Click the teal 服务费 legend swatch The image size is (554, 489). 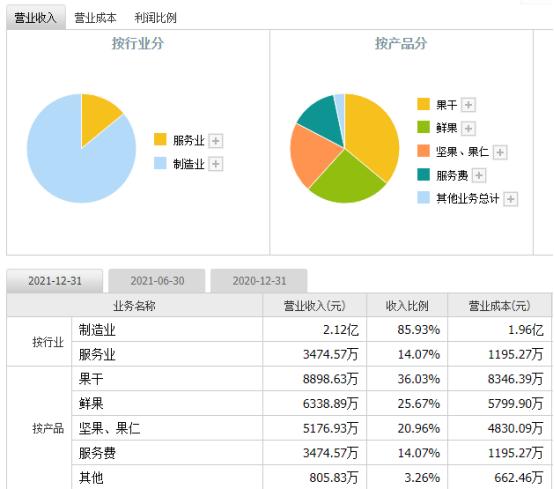pyautogui.click(x=423, y=174)
